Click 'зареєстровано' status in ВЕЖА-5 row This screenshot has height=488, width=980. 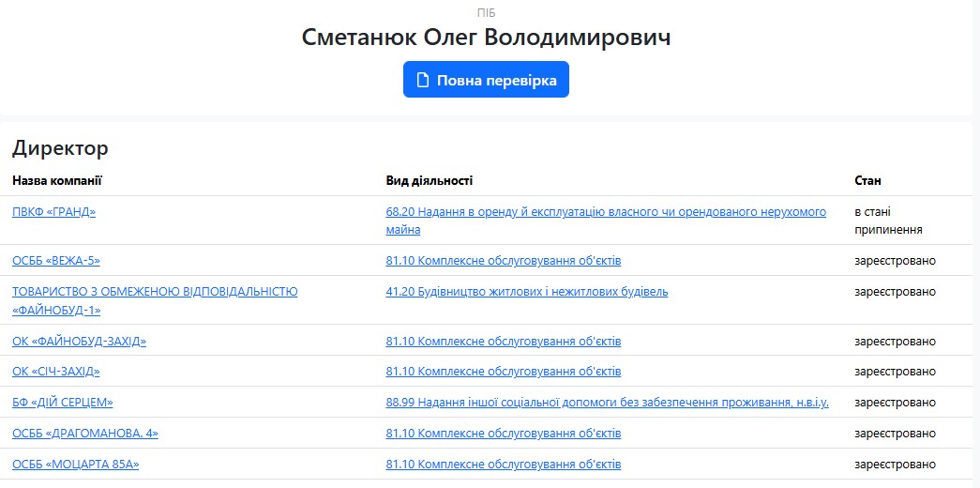896,260
